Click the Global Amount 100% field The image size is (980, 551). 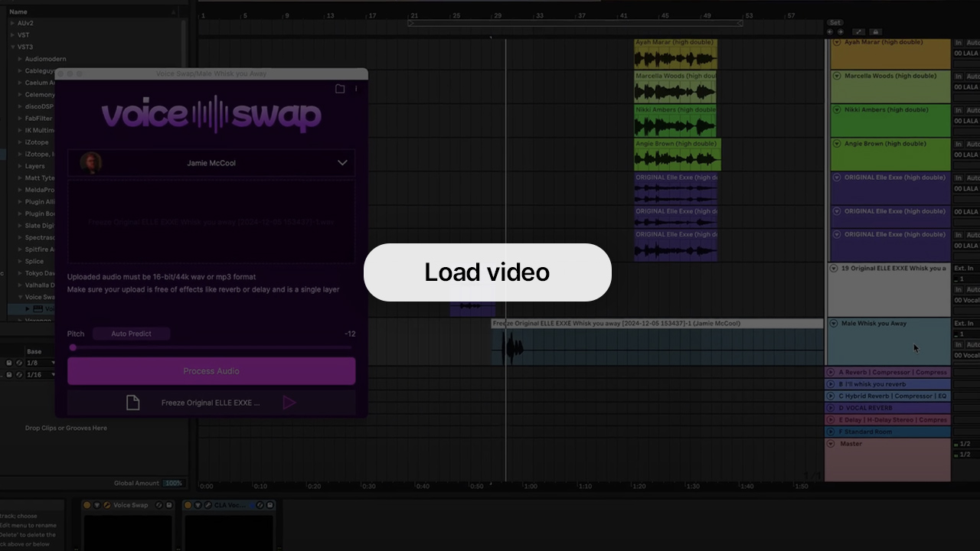[x=174, y=484]
